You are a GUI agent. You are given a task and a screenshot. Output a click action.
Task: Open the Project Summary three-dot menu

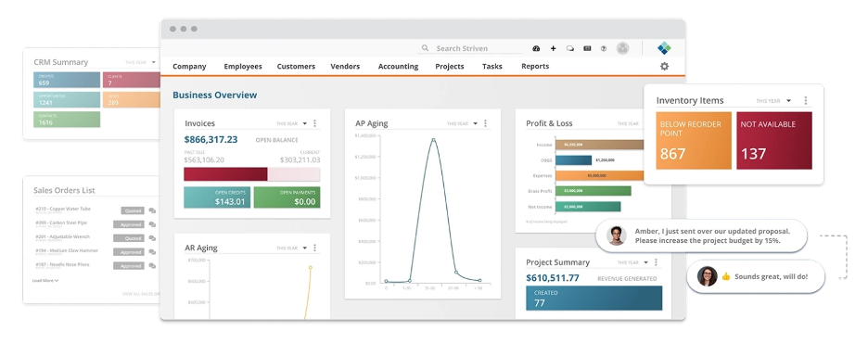[656, 262]
